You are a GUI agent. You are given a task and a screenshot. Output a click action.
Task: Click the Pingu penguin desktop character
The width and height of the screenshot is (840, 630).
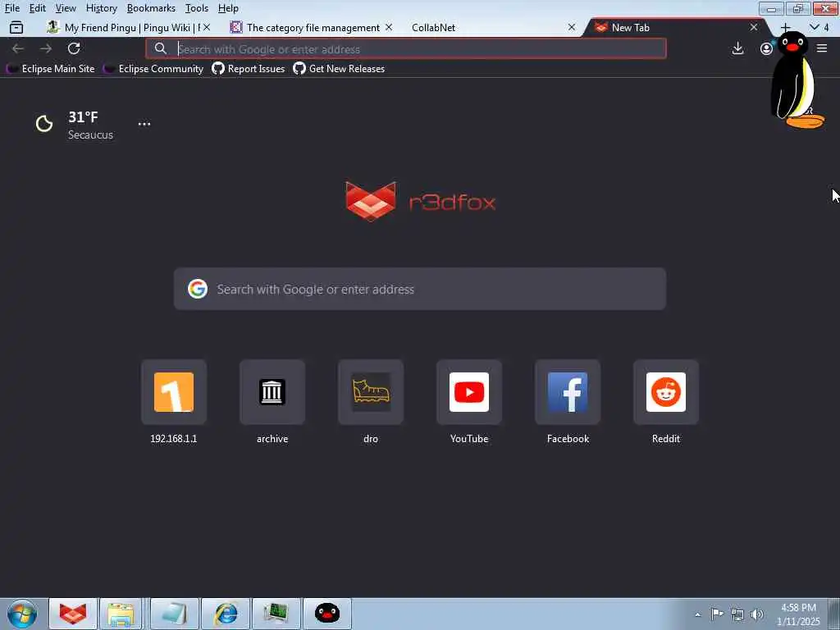coord(796,80)
